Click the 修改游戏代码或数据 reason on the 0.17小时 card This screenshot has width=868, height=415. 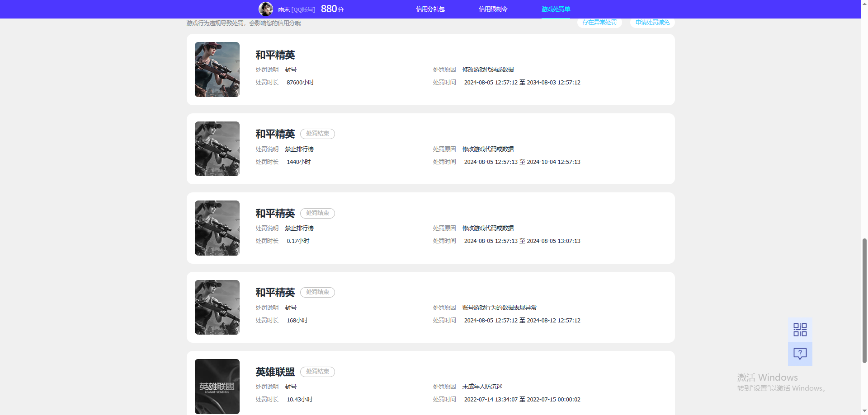pos(488,228)
